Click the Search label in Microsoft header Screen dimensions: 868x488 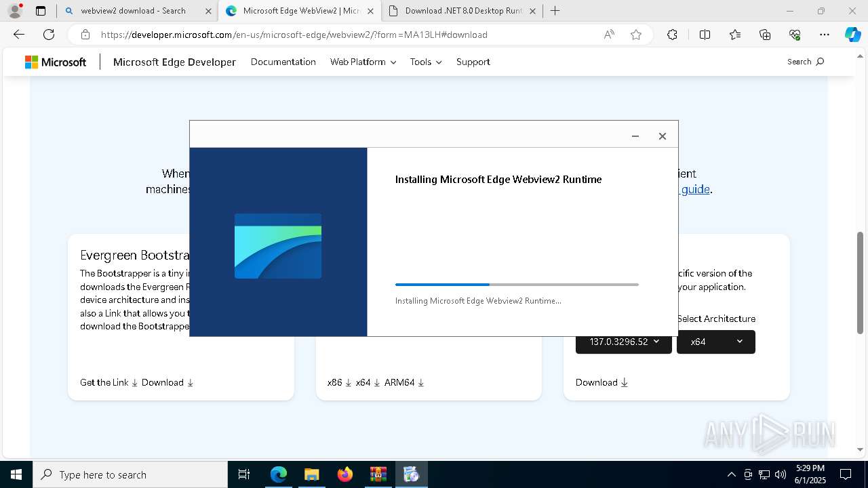coord(800,62)
